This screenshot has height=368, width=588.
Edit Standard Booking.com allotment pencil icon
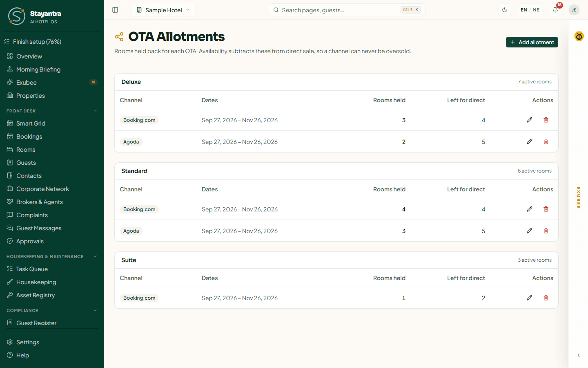pos(530,209)
